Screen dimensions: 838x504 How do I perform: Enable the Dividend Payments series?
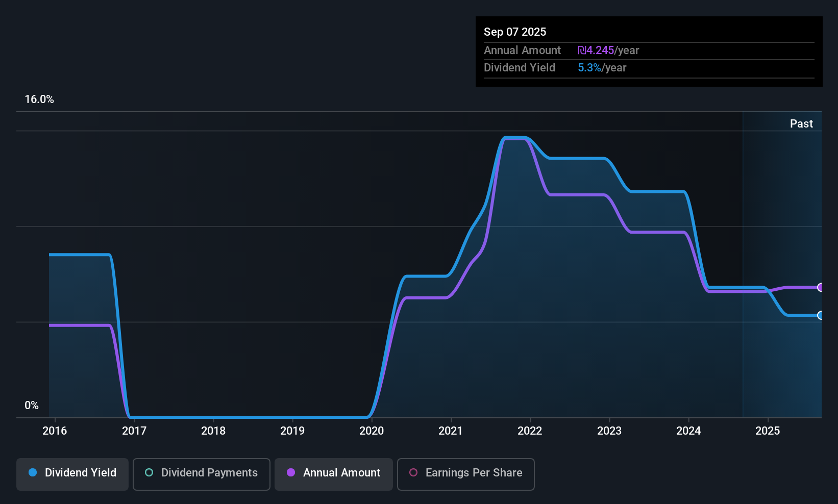[x=201, y=474]
